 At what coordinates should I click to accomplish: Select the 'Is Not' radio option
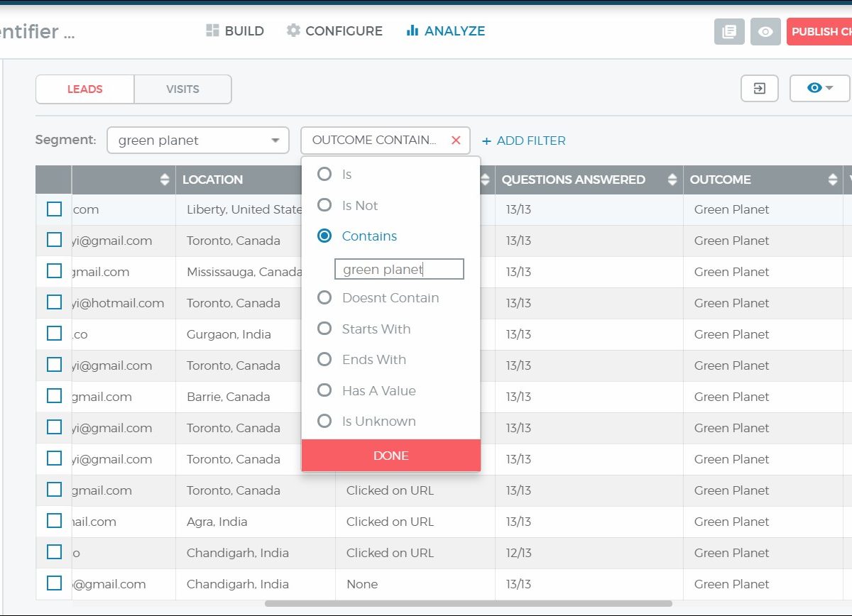(x=324, y=205)
